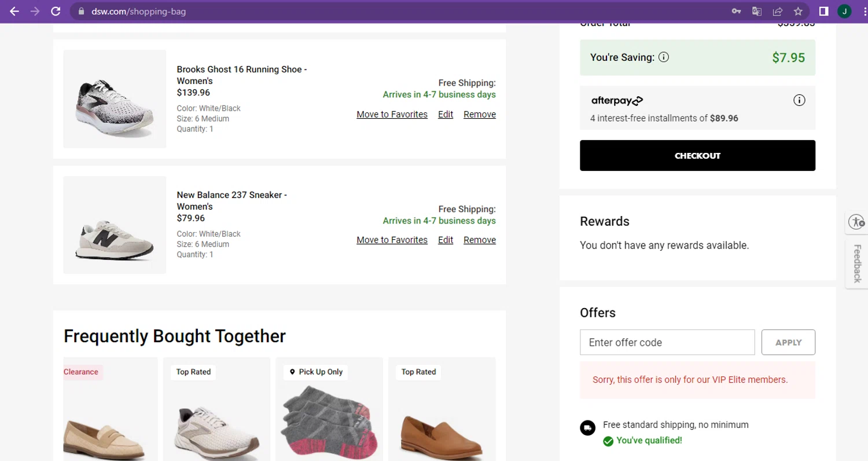Reload the page with the refresh icon
The image size is (868, 461).
56,11
